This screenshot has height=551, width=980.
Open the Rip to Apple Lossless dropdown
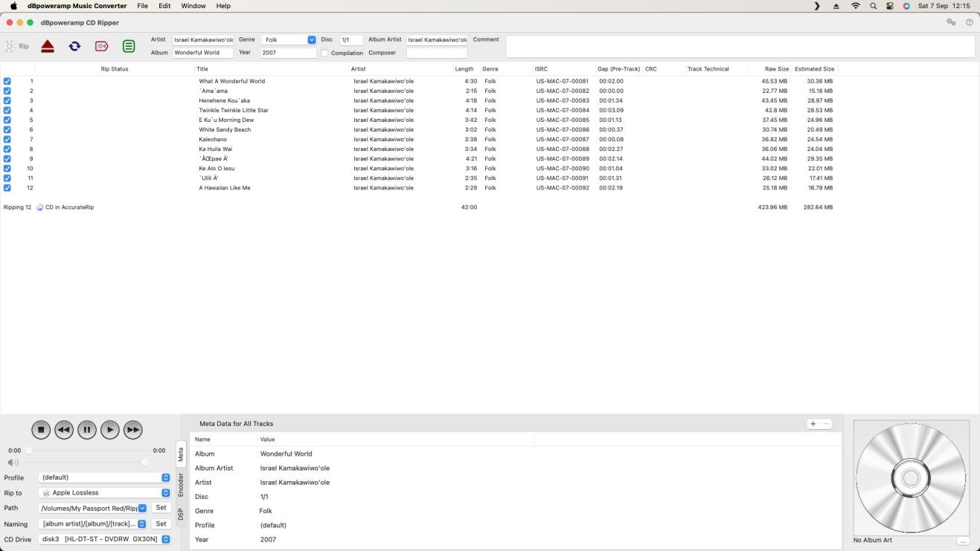click(165, 492)
